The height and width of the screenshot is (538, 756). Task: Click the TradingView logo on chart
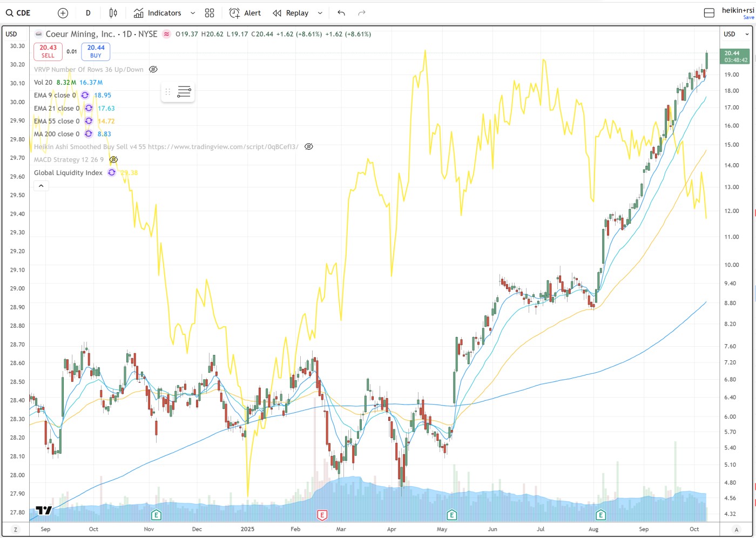click(44, 510)
